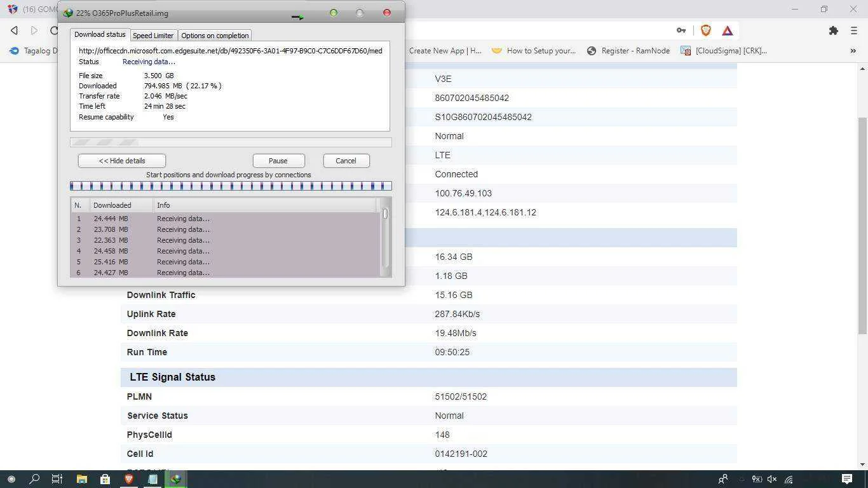Click the Downlink Rate value 19.48Mb/s
868x488 pixels.
pyautogui.click(x=456, y=333)
